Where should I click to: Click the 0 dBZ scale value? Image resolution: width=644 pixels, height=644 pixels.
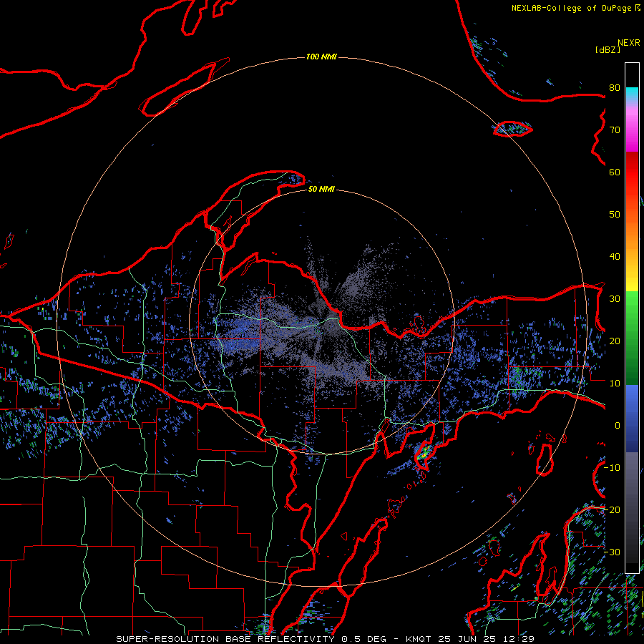coord(618,426)
